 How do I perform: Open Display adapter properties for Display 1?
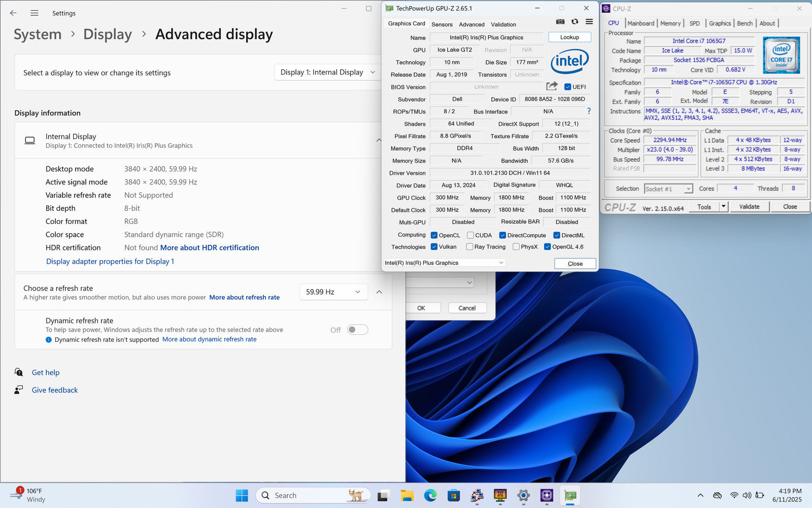click(110, 261)
